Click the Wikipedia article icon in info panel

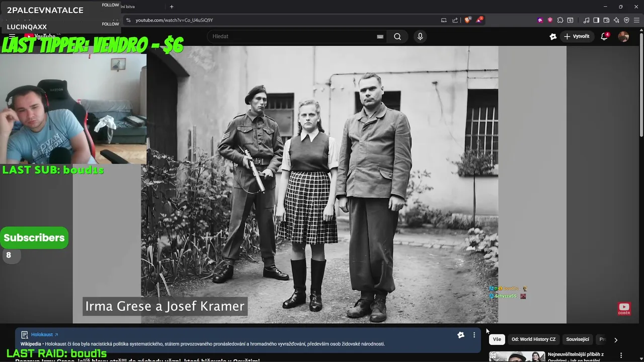click(x=24, y=335)
